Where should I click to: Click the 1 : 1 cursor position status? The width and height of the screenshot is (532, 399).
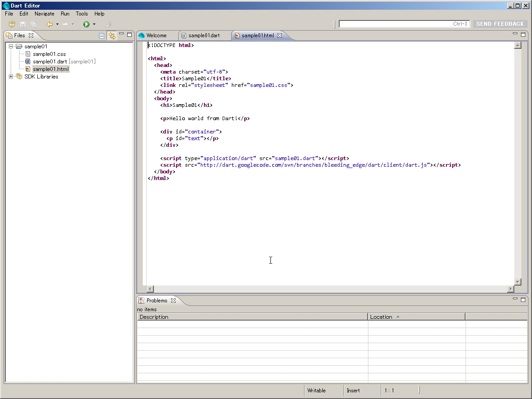pos(389,391)
